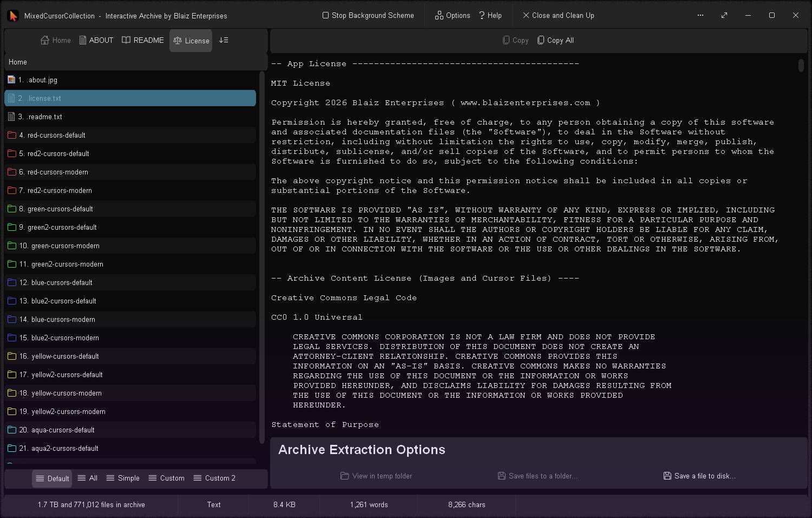Click the Home breadcrumb path label
Screen dimensions: 812x518
[18, 62]
